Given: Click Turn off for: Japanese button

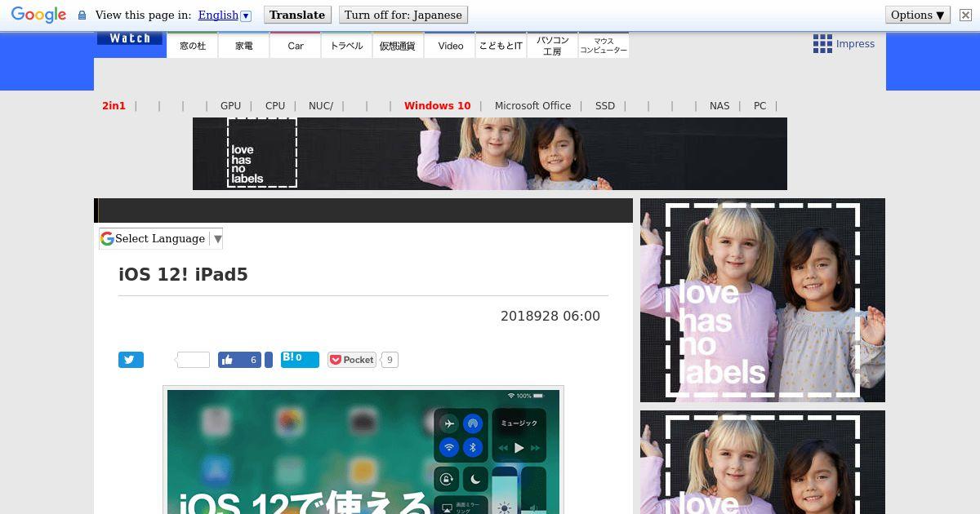Looking at the screenshot, I should point(403,15).
